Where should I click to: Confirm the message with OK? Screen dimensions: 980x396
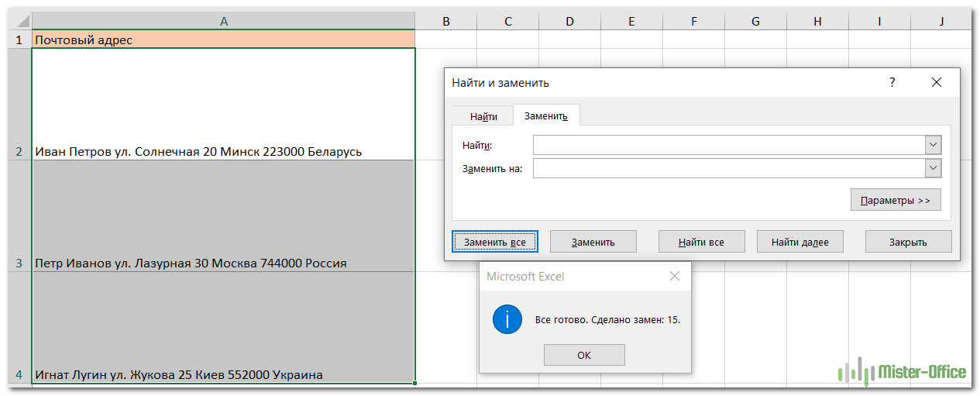coord(584,355)
